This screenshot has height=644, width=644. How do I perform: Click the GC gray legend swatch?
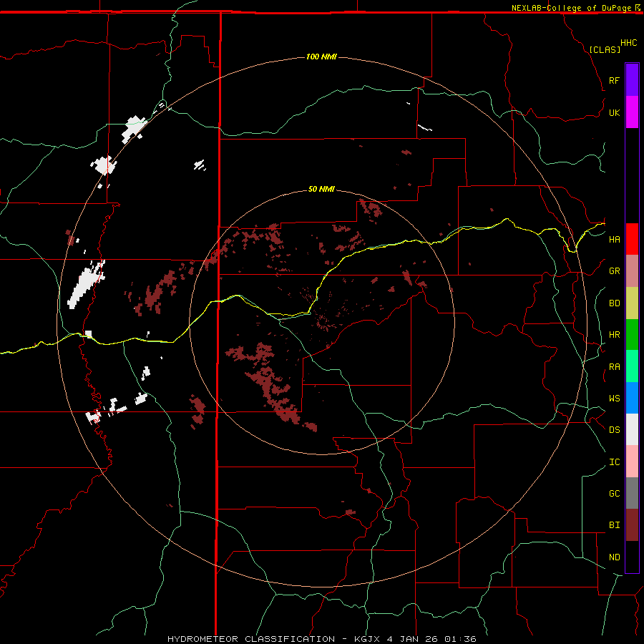pyautogui.click(x=632, y=493)
